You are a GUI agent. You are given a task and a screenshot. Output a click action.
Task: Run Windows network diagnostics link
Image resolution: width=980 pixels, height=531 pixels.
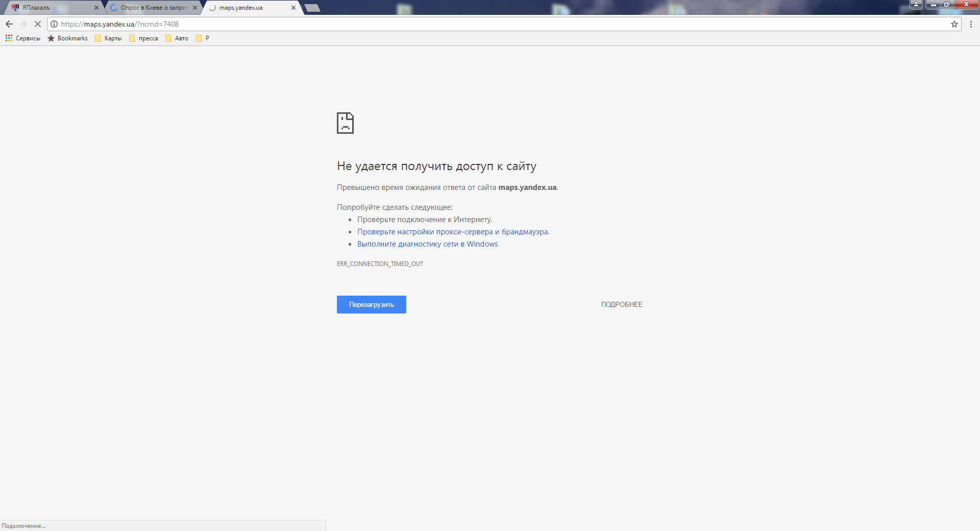click(427, 244)
